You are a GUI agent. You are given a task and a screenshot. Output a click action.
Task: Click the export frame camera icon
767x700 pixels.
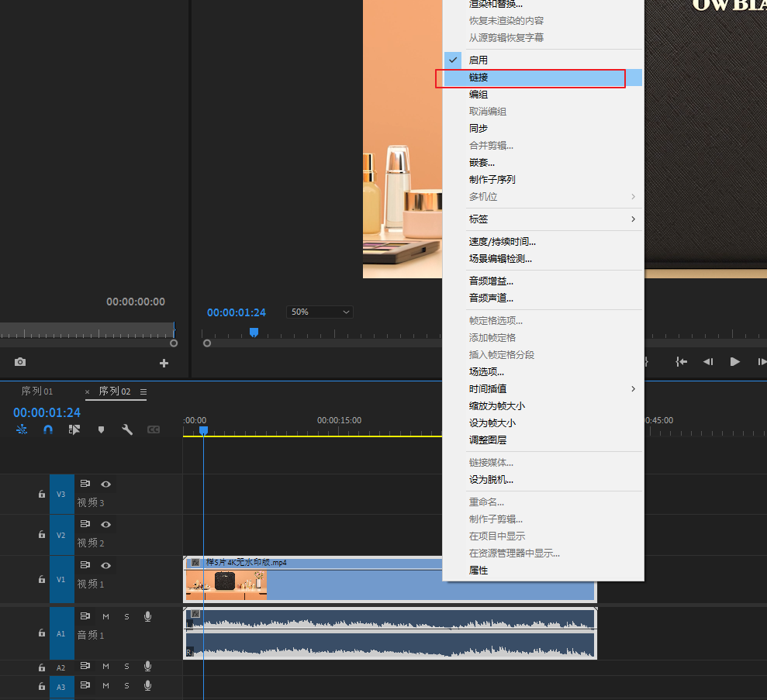(20, 363)
